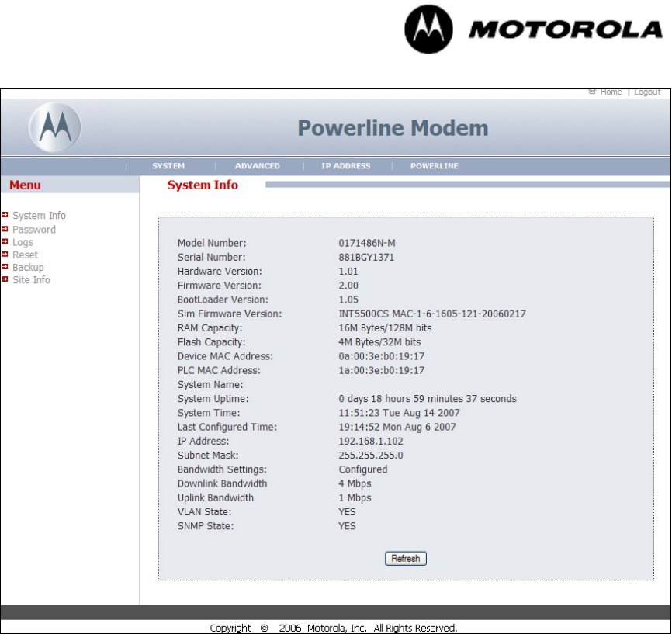This screenshot has height=634, width=672.
Task: Click the round Motorola logo in the page banner
Action: [55, 127]
